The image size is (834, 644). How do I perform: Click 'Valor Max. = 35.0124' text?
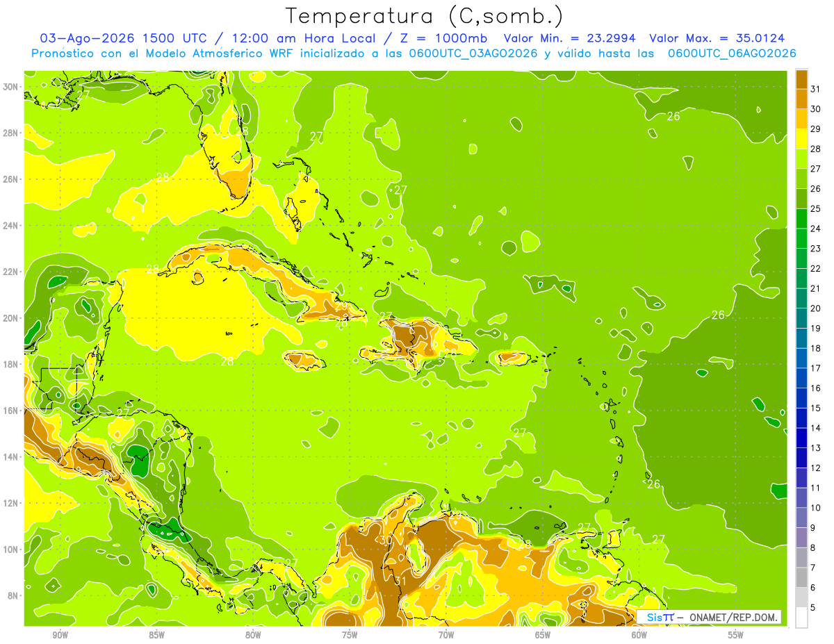pyautogui.click(x=717, y=38)
